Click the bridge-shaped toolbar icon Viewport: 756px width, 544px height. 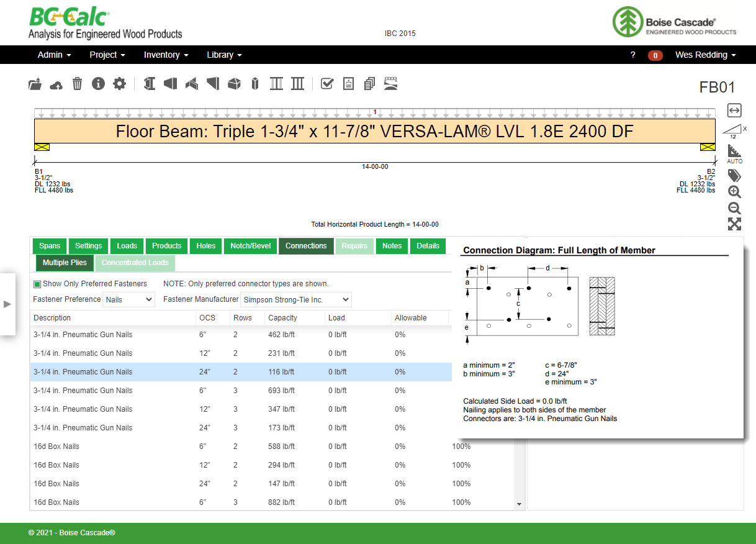(x=390, y=83)
